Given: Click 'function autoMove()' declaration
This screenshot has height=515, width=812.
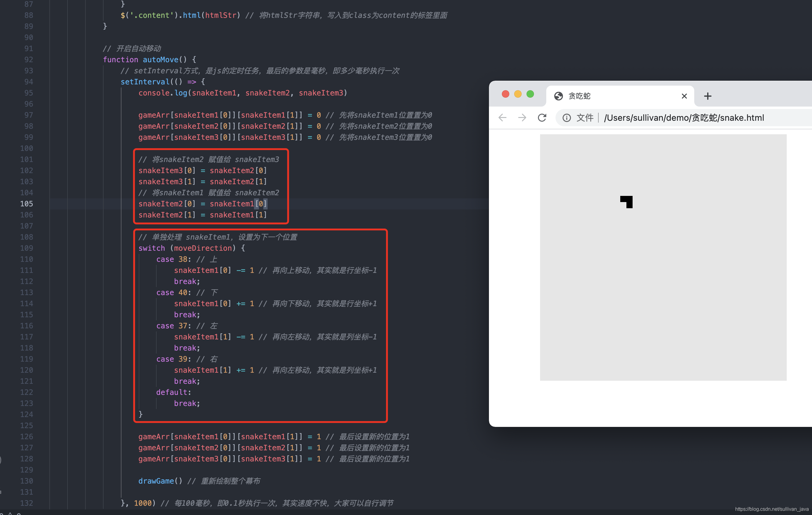Looking at the screenshot, I should 150,60.
